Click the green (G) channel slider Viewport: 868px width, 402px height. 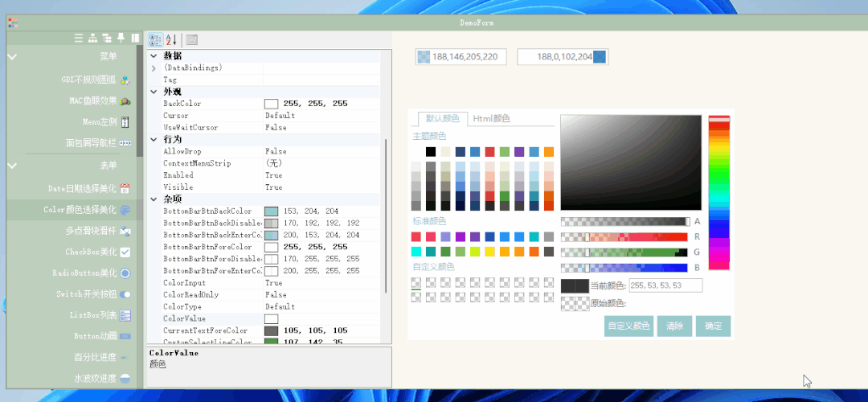pyautogui.click(x=624, y=252)
